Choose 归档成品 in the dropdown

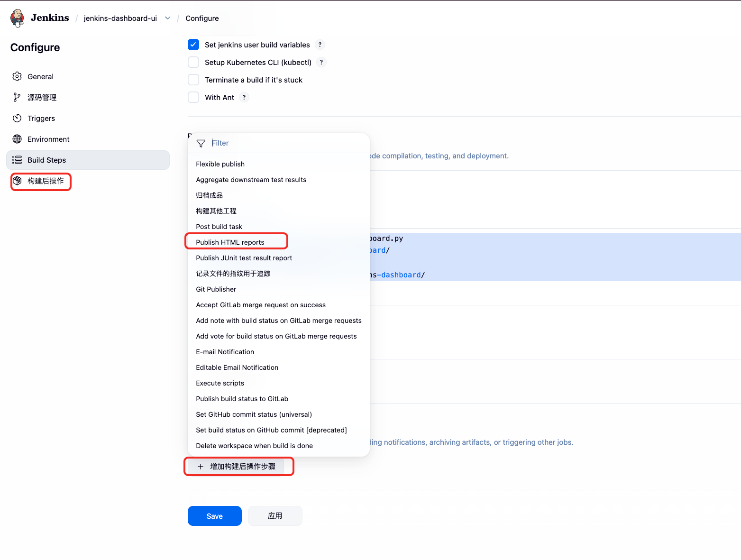click(279, 195)
